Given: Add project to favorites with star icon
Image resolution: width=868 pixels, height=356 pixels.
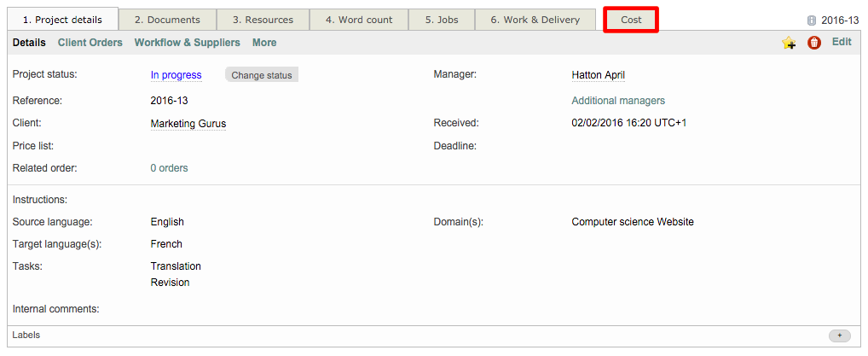Looking at the screenshot, I should click(789, 43).
